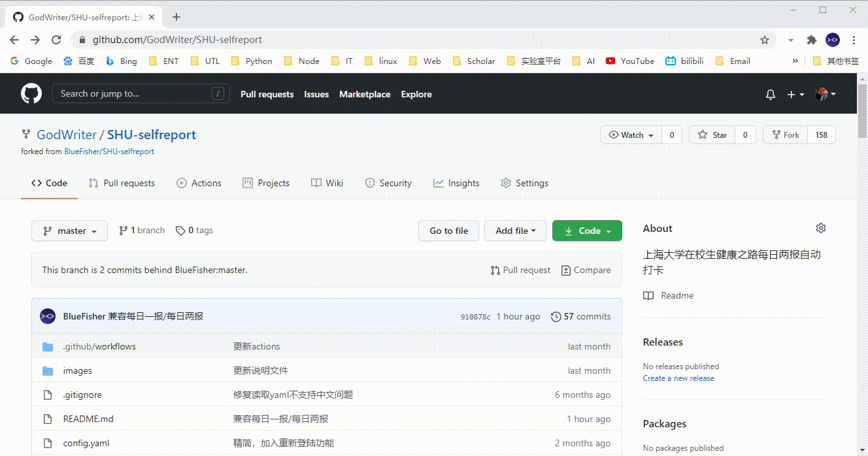
Task: Open the repository Settings tab
Action: click(x=524, y=183)
